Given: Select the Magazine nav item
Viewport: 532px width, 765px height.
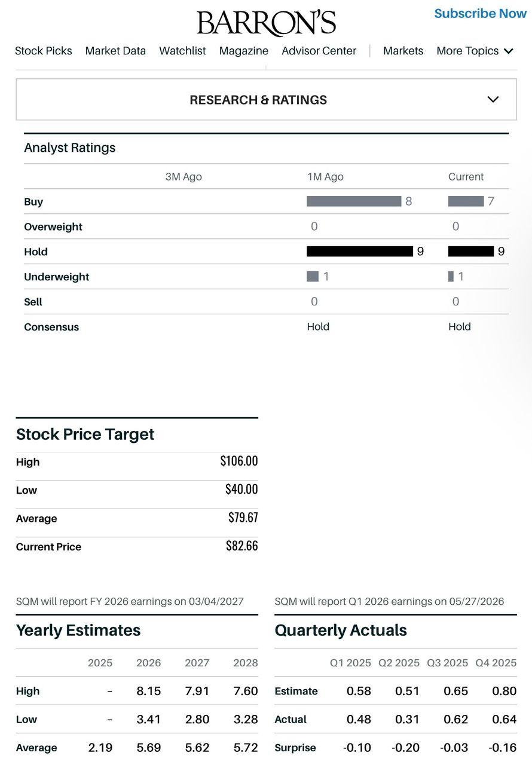Looking at the screenshot, I should click(x=244, y=51).
